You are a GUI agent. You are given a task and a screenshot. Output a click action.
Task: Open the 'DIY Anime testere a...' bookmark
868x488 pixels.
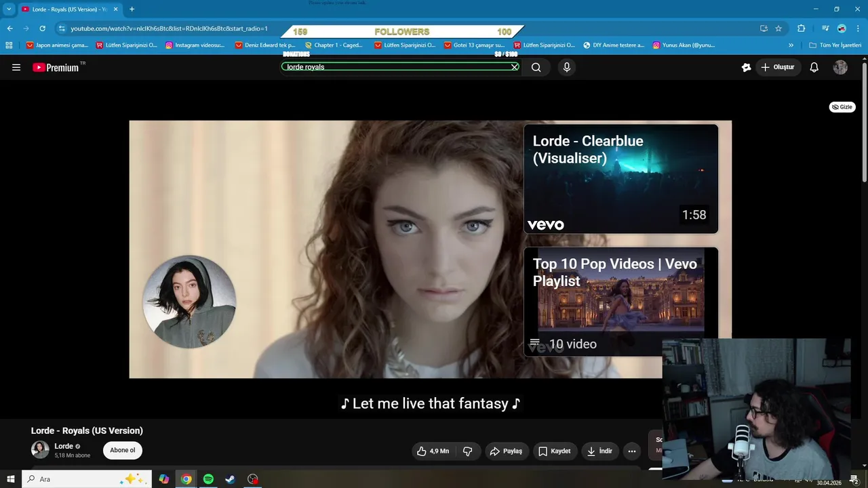coord(614,45)
